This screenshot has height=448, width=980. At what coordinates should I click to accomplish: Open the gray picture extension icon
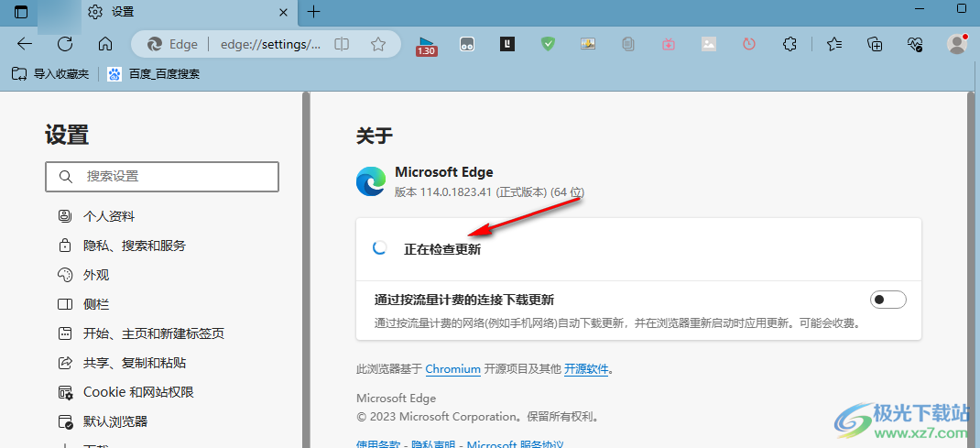click(708, 44)
